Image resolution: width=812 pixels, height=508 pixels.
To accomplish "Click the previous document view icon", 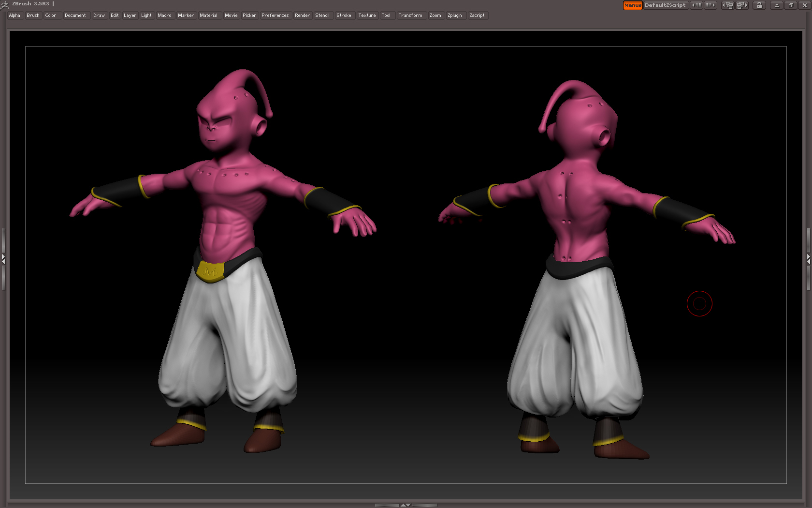I will (727, 5).
